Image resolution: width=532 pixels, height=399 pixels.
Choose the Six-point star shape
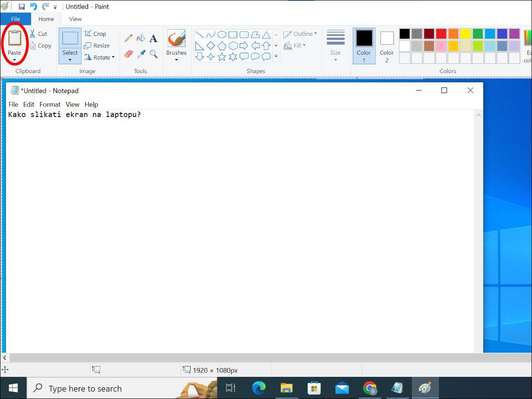pyautogui.click(x=233, y=57)
